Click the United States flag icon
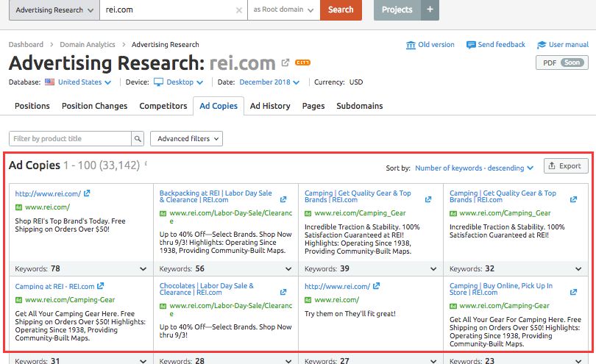The height and width of the screenshot is (364, 596). 50,82
